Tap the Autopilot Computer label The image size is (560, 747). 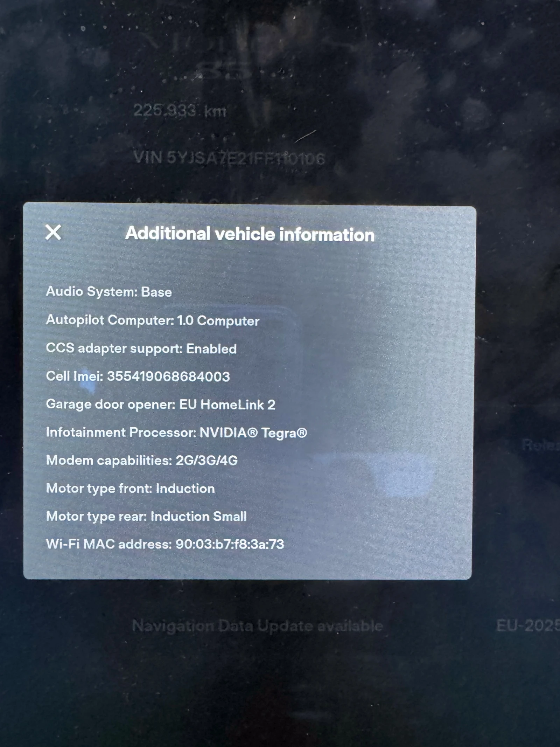click(110, 320)
